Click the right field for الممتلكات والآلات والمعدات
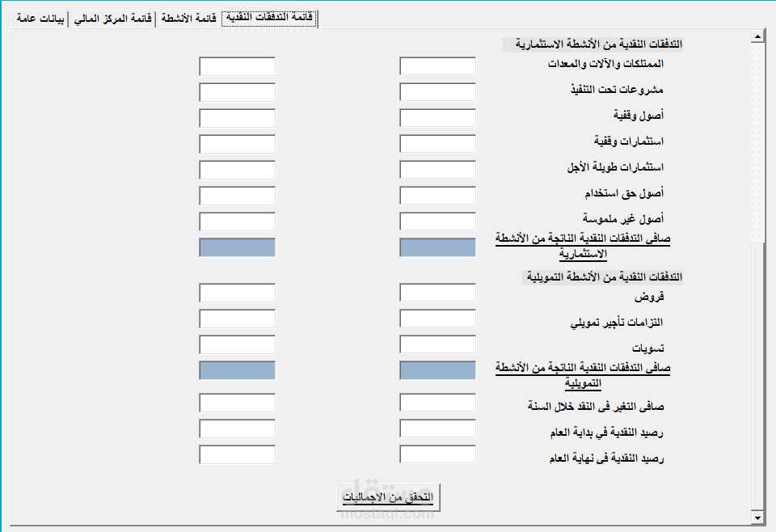 point(437,66)
